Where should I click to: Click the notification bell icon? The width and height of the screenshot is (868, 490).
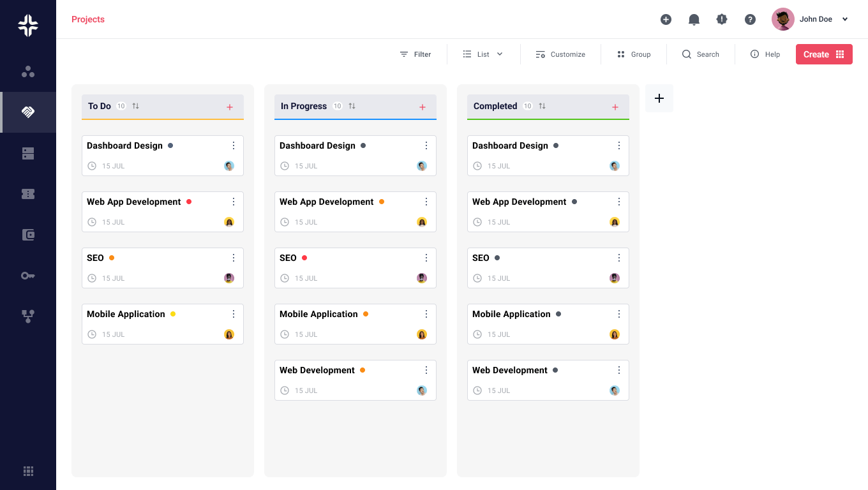tap(694, 20)
